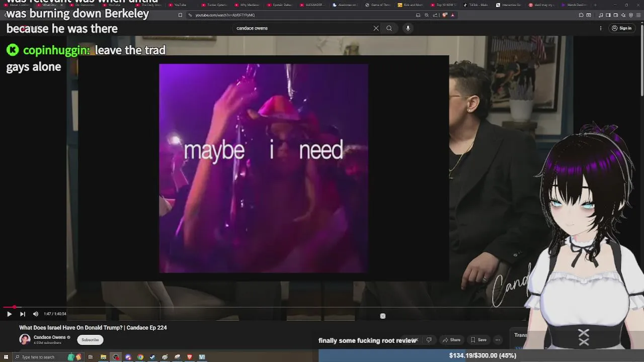Open the Brave VPN shield icon
Image resolution: width=644 pixels, height=362 pixels.
631,15
